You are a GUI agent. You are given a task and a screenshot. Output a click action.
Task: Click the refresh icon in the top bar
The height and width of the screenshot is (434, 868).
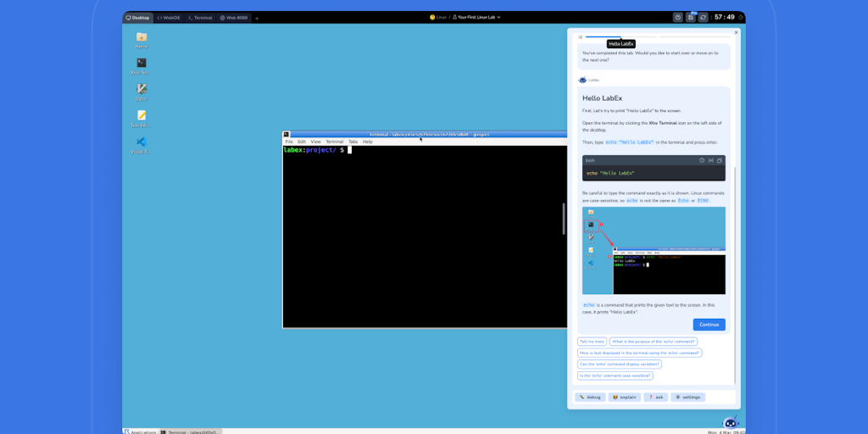[703, 17]
